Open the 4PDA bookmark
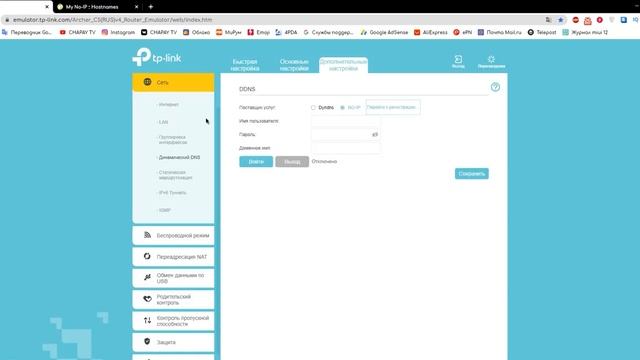Image resolution: width=640 pixels, height=360 pixels. (286, 32)
